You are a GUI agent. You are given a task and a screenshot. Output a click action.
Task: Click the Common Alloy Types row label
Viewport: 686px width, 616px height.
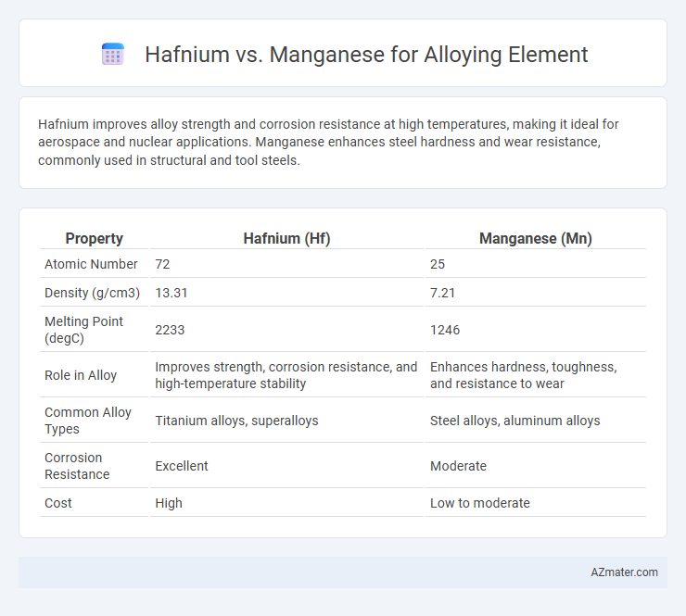[x=88, y=421]
